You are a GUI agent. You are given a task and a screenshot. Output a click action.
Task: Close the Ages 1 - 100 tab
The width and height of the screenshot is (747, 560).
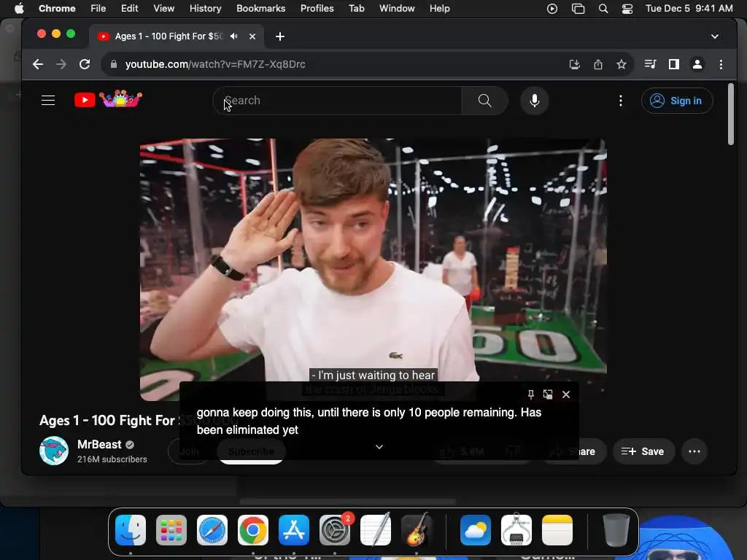click(x=252, y=36)
